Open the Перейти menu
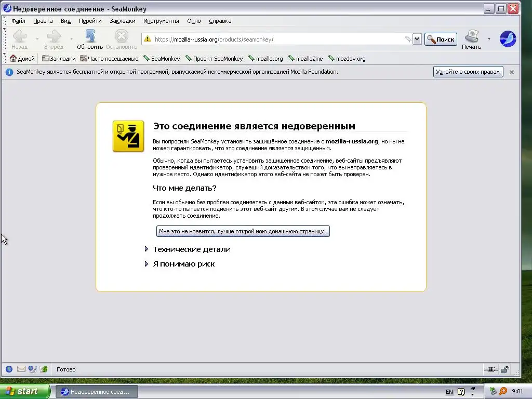This screenshot has height=399, width=532. tap(90, 21)
